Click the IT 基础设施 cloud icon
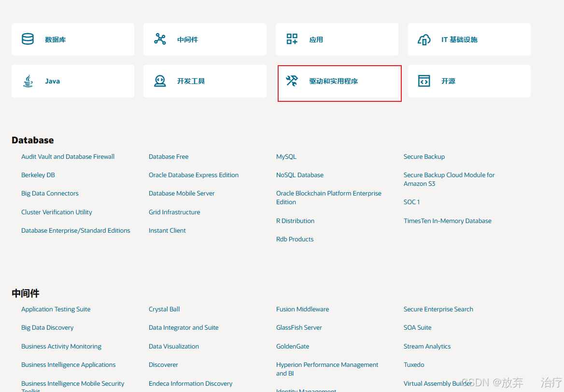This screenshot has width=564, height=392. coord(424,39)
